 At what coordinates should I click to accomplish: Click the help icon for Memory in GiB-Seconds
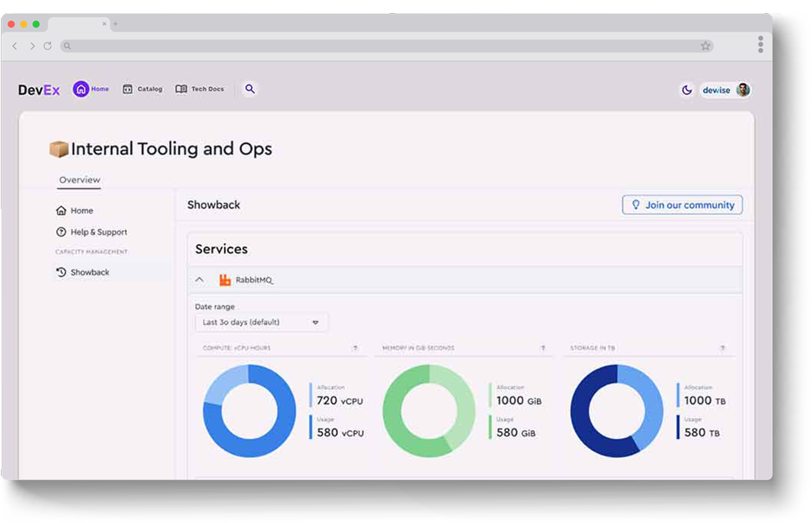(x=543, y=348)
